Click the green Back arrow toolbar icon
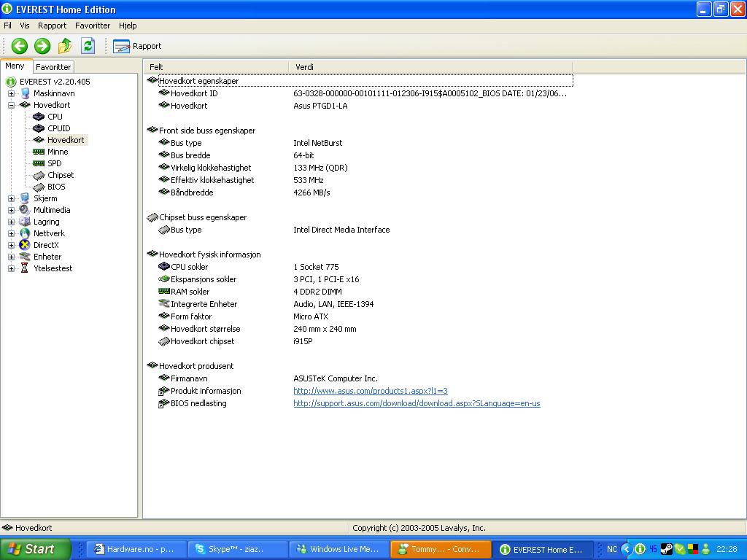The width and height of the screenshot is (747, 560). pos(20,46)
